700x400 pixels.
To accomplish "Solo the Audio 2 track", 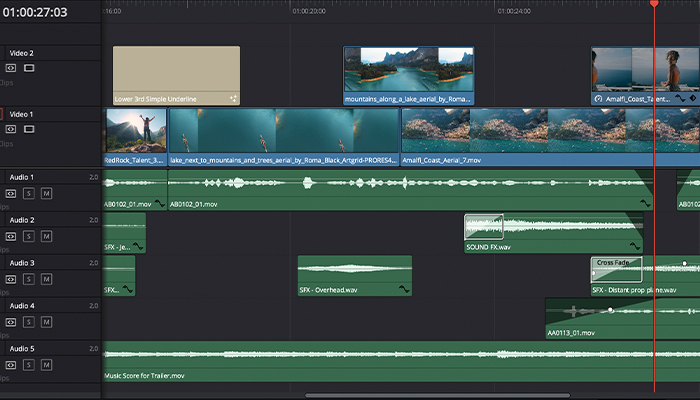I will tap(29, 236).
